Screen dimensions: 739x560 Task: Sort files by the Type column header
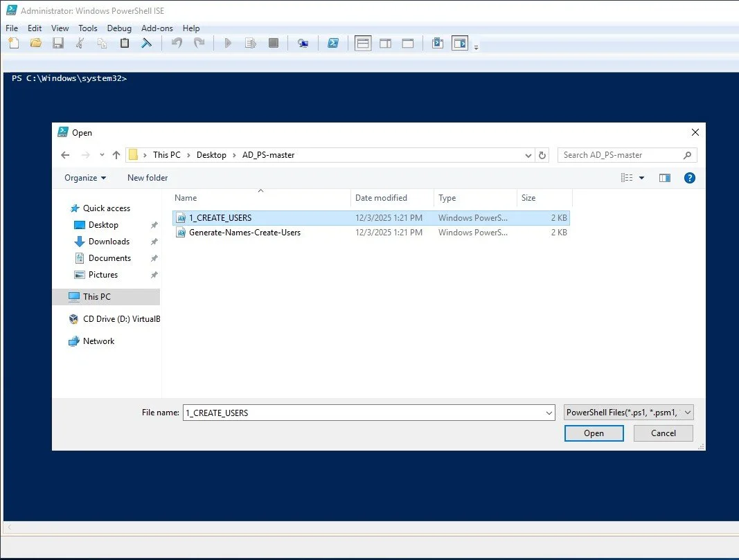(x=475, y=198)
